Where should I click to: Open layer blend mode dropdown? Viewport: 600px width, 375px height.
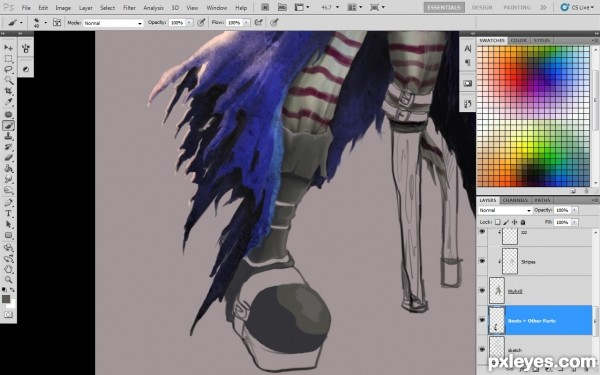tap(505, 210)
